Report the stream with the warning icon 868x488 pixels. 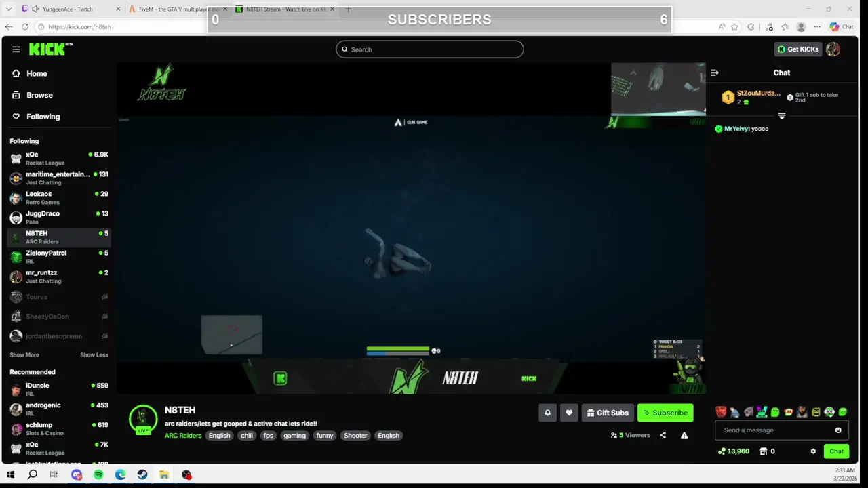(x=684, y=435)
